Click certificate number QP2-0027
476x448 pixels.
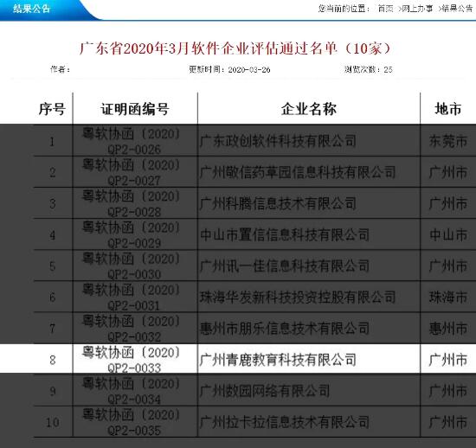(134, 181)
